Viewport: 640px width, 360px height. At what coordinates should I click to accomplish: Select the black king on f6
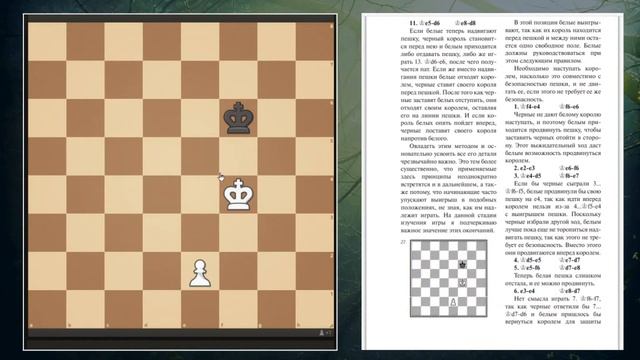click(x=238, y=118)
